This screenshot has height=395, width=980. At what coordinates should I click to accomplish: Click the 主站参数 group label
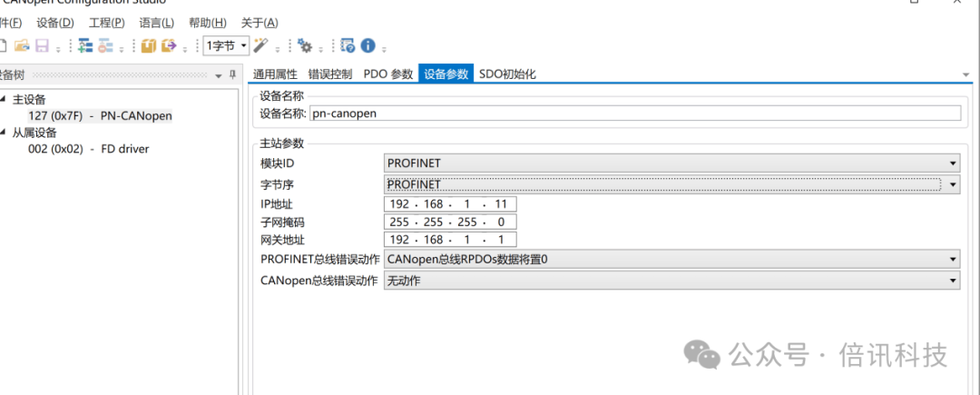[282, 143]
